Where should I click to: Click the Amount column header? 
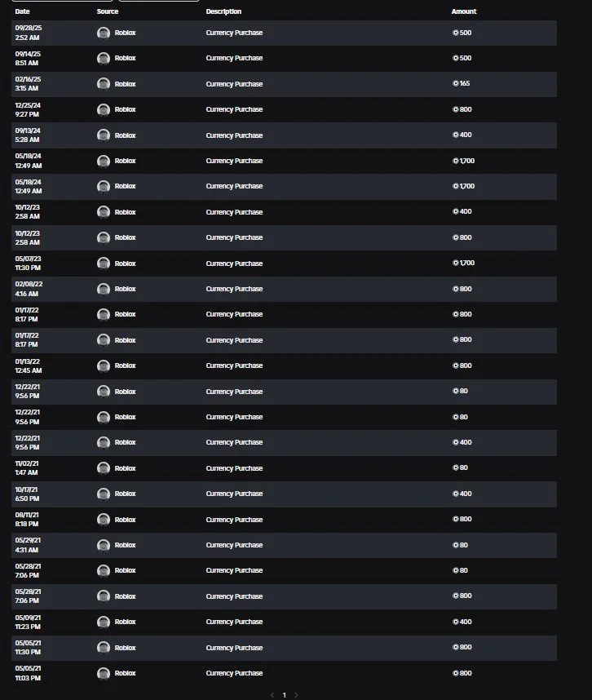[x=464, y=11]
